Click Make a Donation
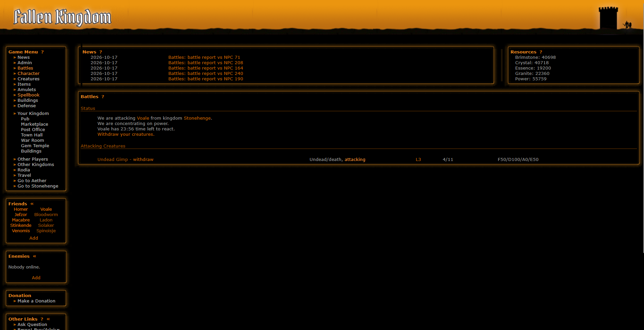The width and height of the screenshot is (644, 330). [x=36, y=301]
